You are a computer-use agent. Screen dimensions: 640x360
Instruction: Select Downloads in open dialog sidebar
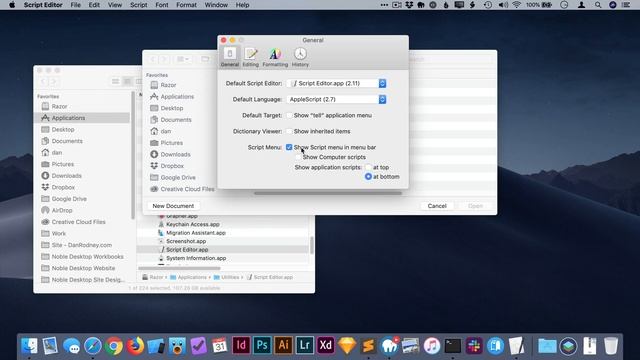pos(170,154)
